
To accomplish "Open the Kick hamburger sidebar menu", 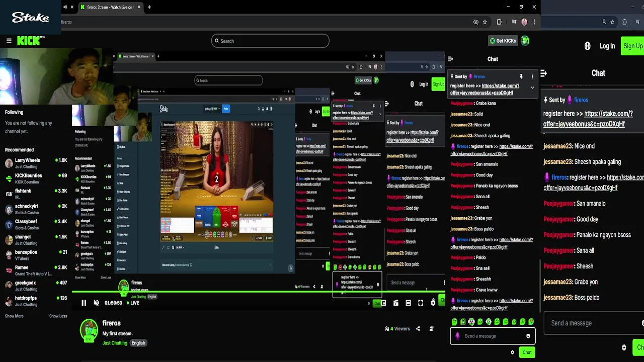I will (9, 41).
